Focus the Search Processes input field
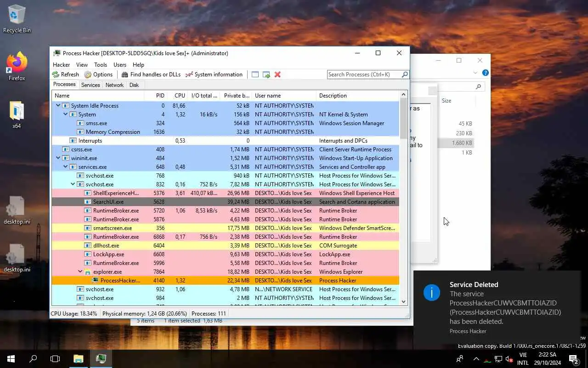Screen dimensions: 588x368 point(364,75)
